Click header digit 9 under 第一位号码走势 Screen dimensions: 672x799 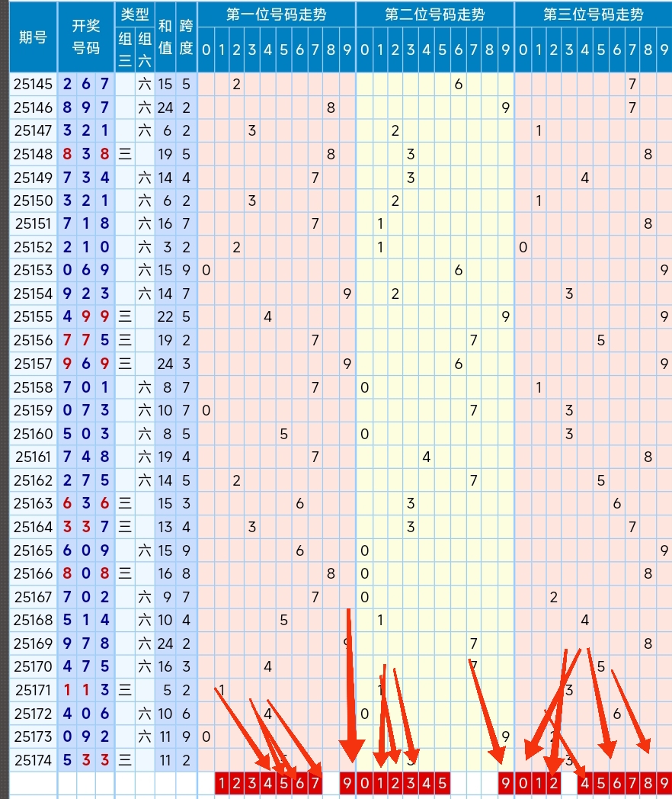click(x=347, y=50)
